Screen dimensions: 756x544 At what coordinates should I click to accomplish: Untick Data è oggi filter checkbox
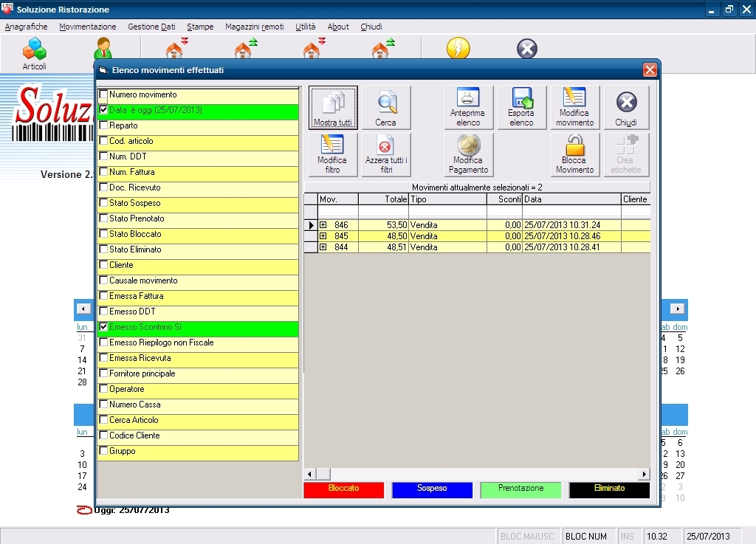(103, 110)
